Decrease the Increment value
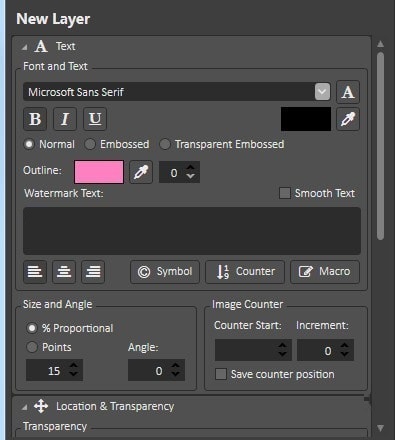The width and height of the screenshot is (395, 440). click(x=345, y=354)
